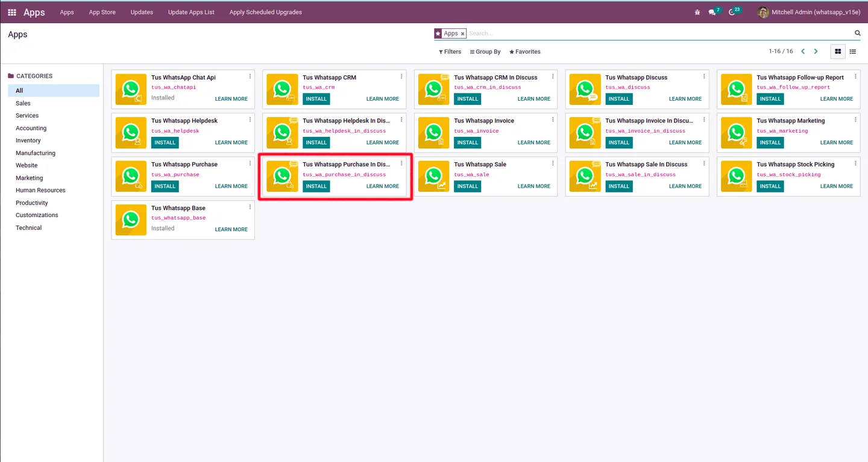The width and height of the screenshot is (868, 462).
Task: Open kebab menu on Tus Whatsapp Base card
Action: (x=250, y=207)
